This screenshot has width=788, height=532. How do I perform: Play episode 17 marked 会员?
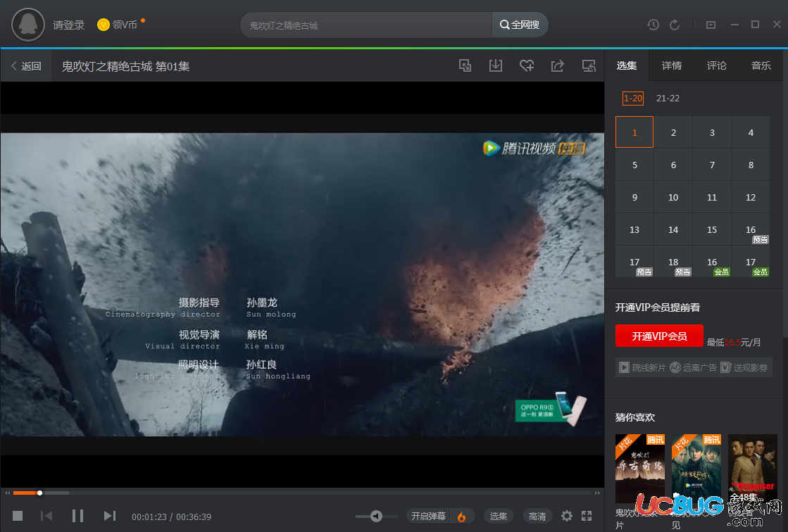coord(751,262)
